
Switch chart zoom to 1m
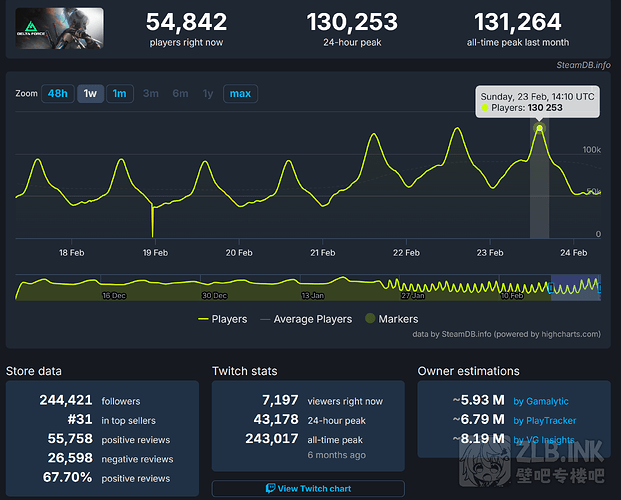[x=119, y=94]
